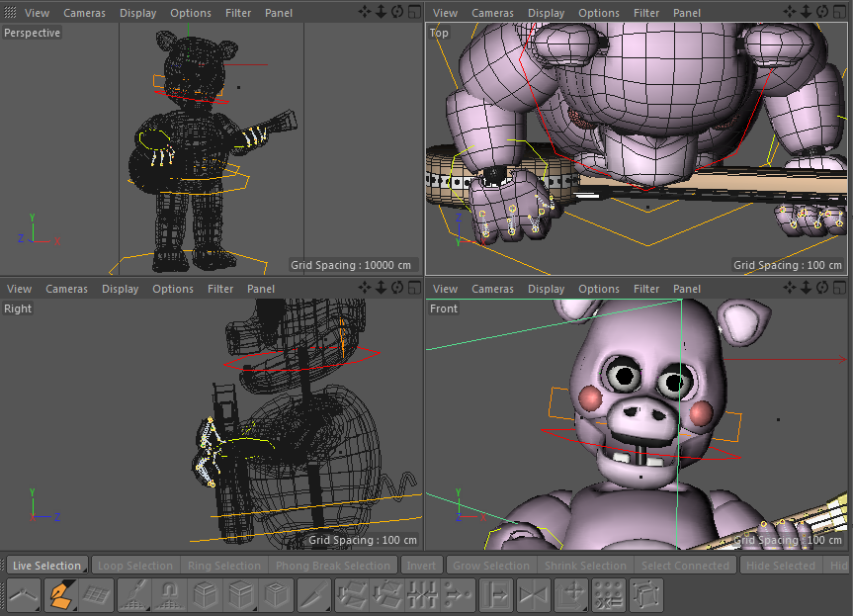Open the Panel menu of the Top viewport
853x616 pixels.
[x=687, y=13]
